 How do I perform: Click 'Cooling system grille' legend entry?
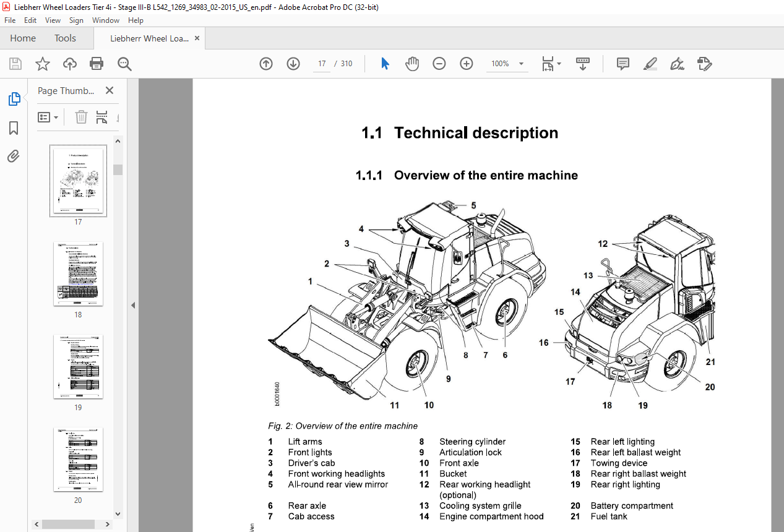click(x=480, y=505)
